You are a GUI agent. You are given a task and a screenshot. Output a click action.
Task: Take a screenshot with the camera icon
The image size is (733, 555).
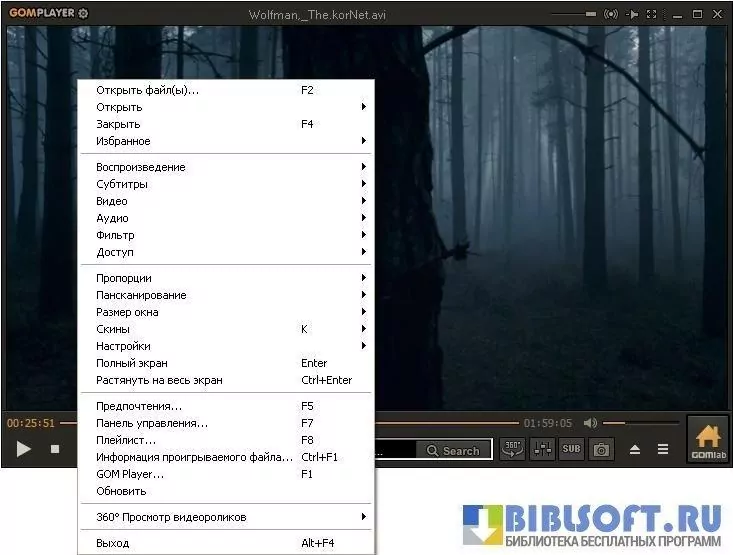point(601,450)
